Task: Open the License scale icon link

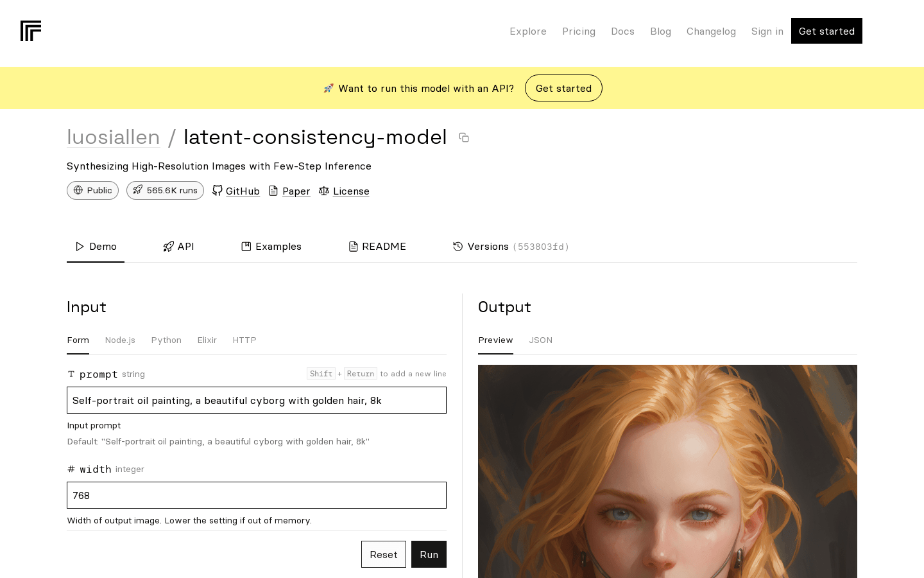Action: click(x=344, y=191)
